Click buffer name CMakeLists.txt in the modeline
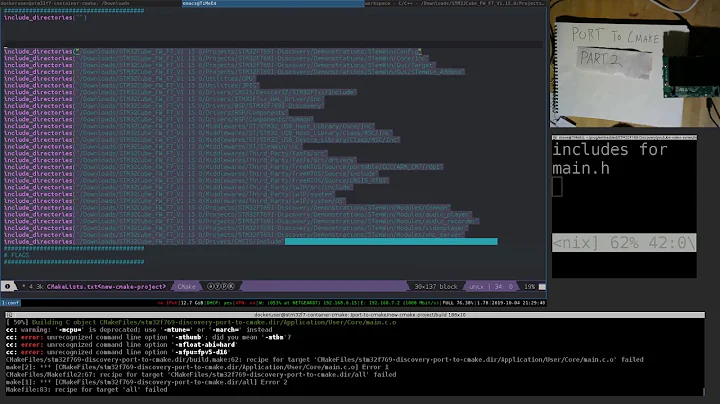Image resolution: width=720 pixels, height=404 pixels. 106,286
